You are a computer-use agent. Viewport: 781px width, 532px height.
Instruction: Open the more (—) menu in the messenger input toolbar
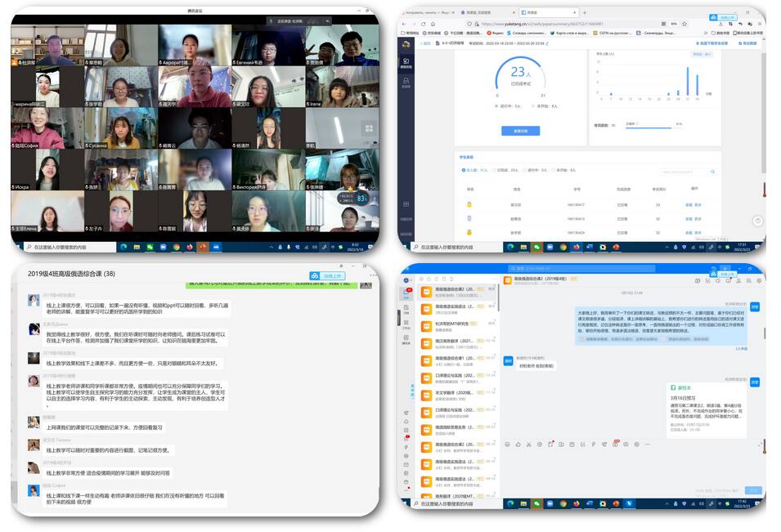coord(647,444)
